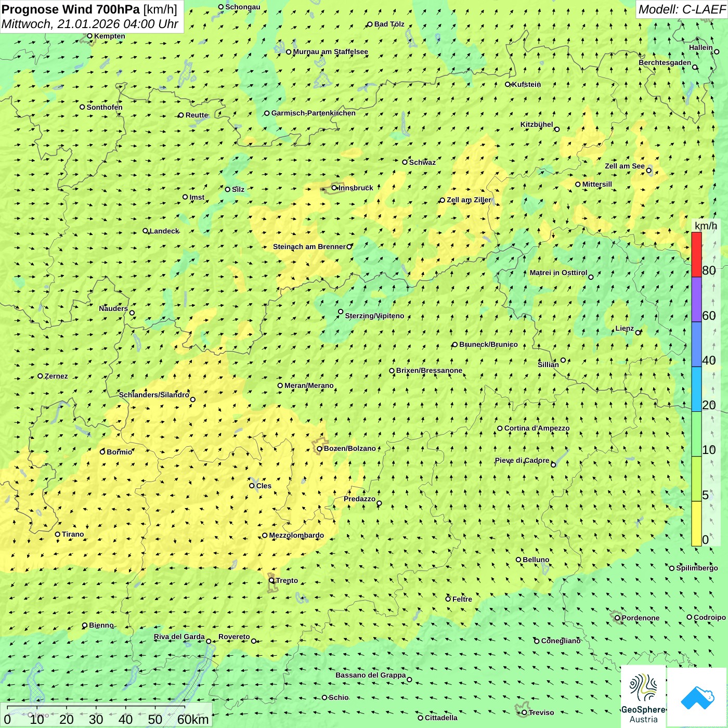Click the Landeck station marker
The height and width of the screenshot is (728, 728).
pos(145,231)
